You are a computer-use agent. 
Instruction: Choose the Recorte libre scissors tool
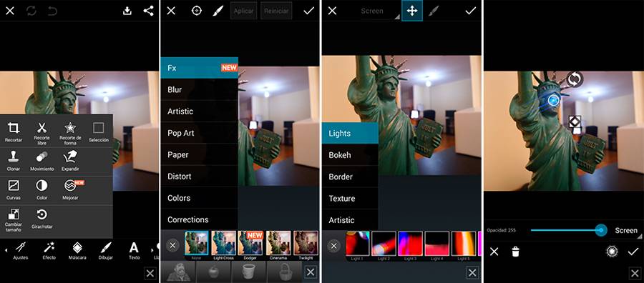[x=42, y=134]
